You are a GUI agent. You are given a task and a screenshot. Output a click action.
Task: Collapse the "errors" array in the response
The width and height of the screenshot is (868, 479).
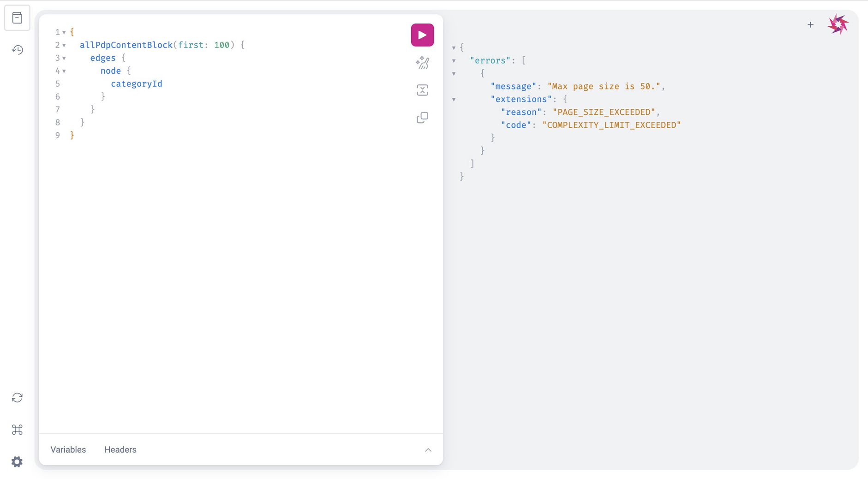[454, 61]
